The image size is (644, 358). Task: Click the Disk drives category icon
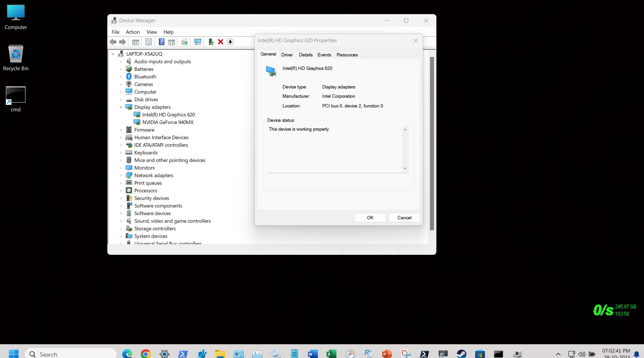click(129, 100)
